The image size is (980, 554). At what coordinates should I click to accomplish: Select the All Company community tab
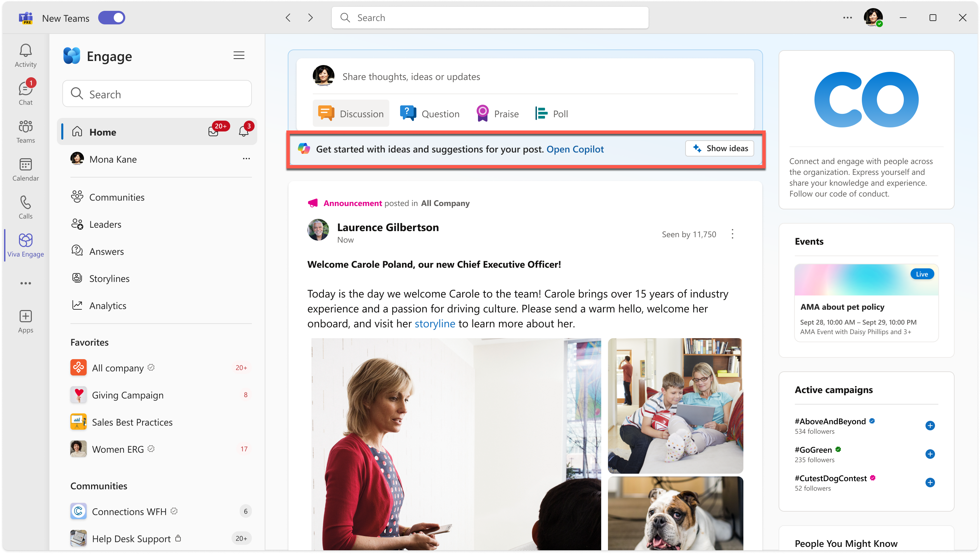pyautogui.click(x=117, y=367)
